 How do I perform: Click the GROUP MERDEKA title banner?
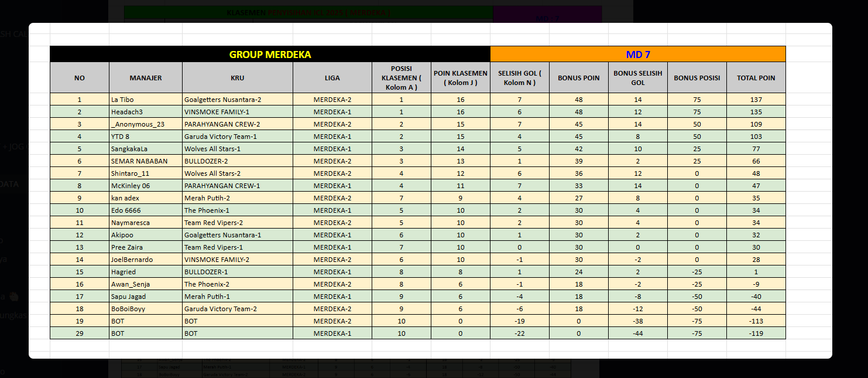point(270,55)
